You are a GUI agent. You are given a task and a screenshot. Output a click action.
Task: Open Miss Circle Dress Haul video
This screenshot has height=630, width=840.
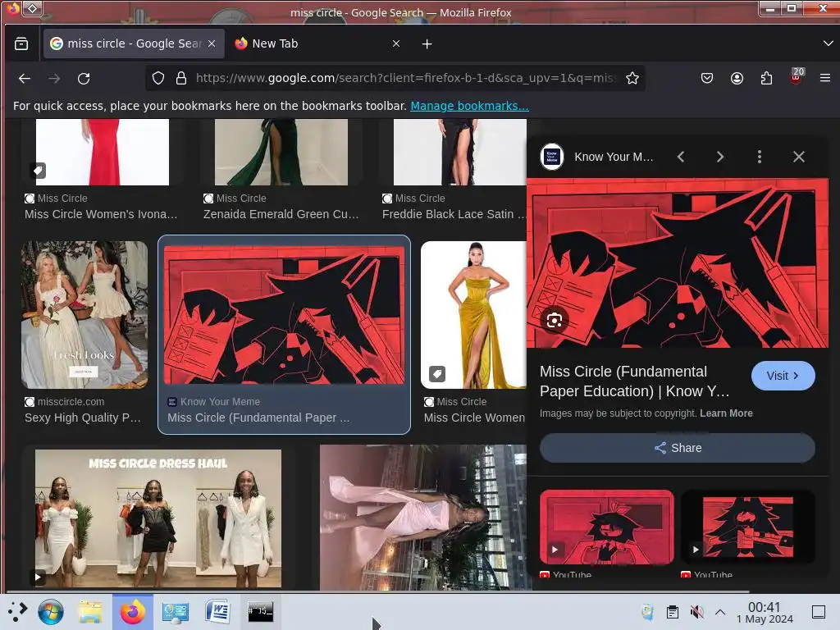[158, 518]
